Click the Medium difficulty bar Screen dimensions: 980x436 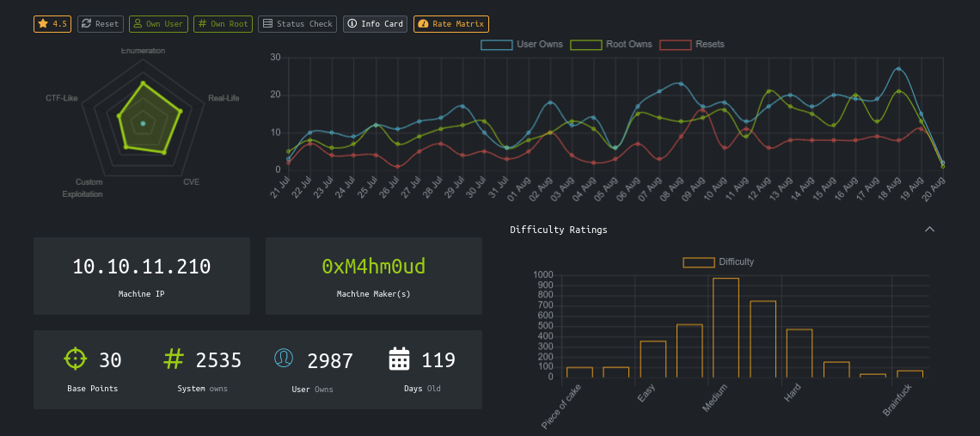pos(726,328)
